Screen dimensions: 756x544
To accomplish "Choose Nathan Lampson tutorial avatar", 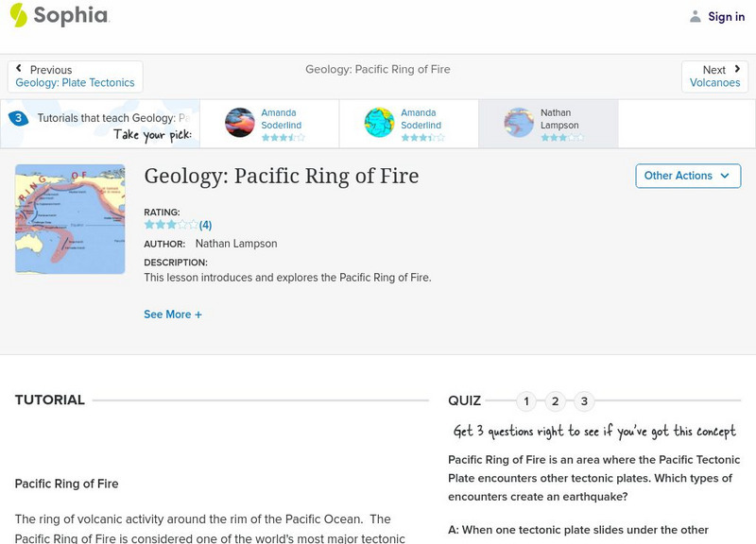I will (519, 123).
